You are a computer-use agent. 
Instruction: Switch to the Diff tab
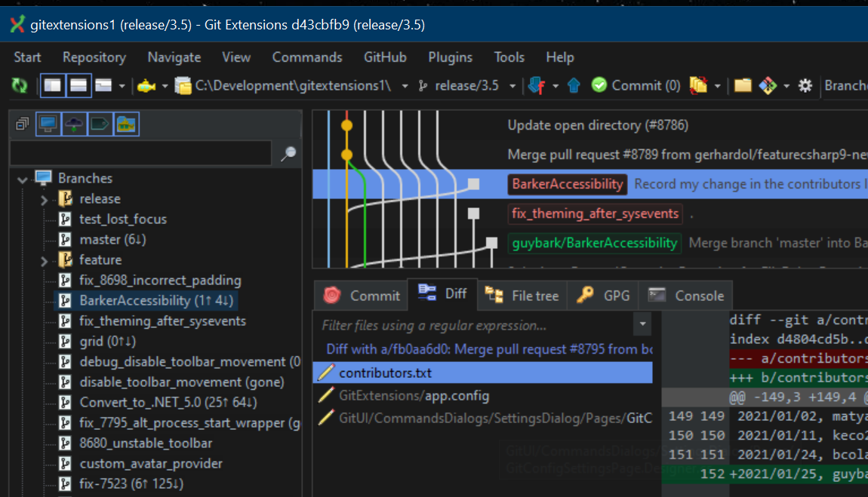[x=442, y=293]
